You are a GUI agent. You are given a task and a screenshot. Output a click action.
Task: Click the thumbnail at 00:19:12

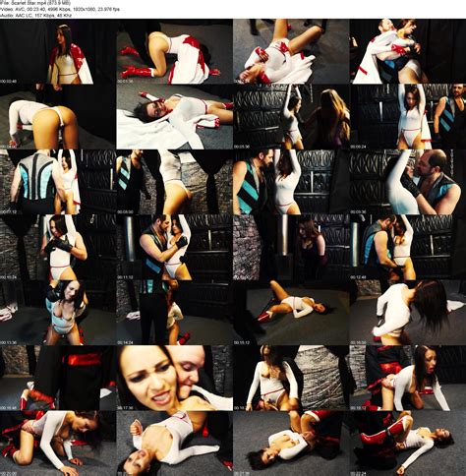408,378
